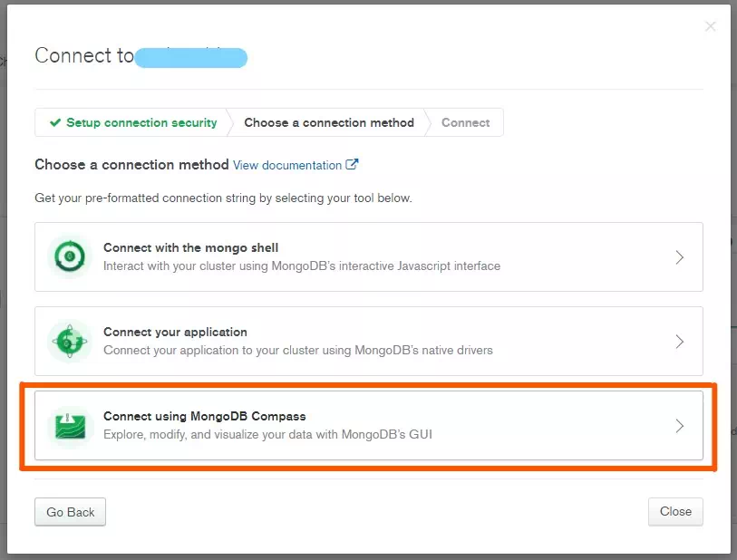The image size is (737, 560).
Task: Expand the Connect your application chevron
Action: [x=679, y=342]
